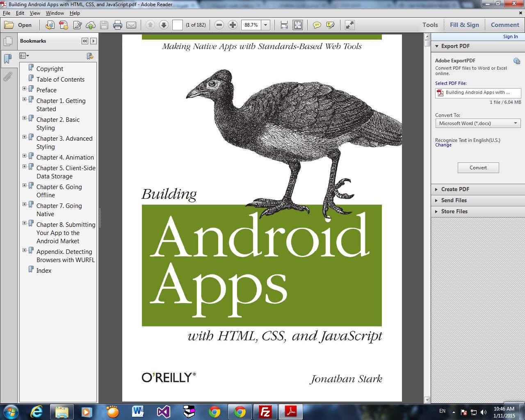Screen dimensions: 525x420
Task: Expand the Chapter 8 Submitting Your App bookmark
Action: pos(25,223)
